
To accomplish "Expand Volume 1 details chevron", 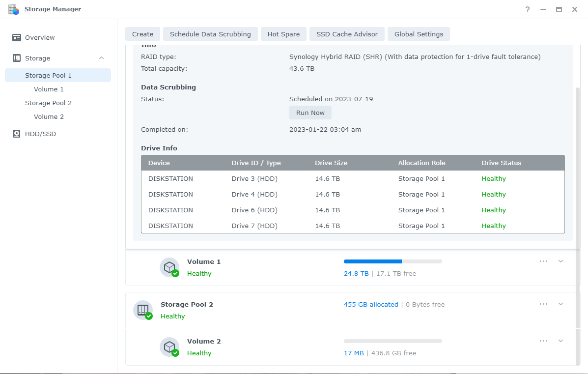I will click(560, 261).
